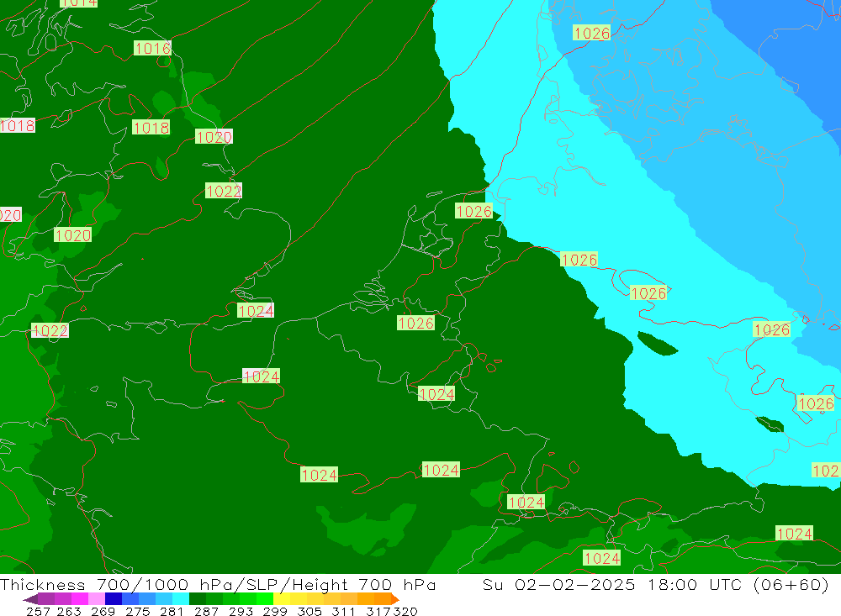
Task: Click the 263 legend value
Action: pos(69,611)
